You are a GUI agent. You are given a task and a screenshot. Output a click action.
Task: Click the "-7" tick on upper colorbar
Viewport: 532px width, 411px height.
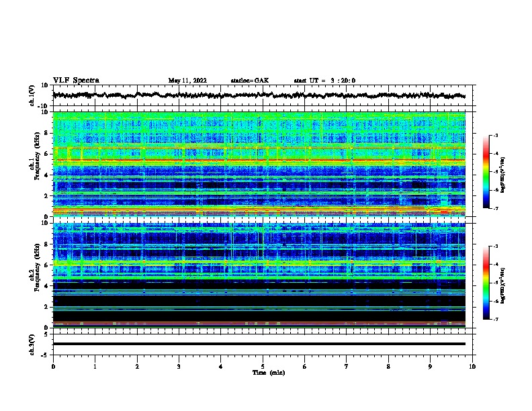click(495, 208)
